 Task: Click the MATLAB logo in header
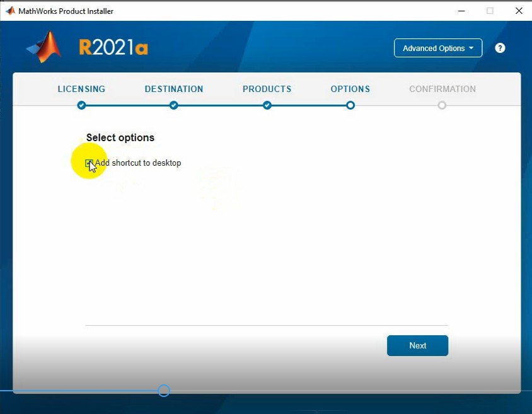[x=45, y=47]
